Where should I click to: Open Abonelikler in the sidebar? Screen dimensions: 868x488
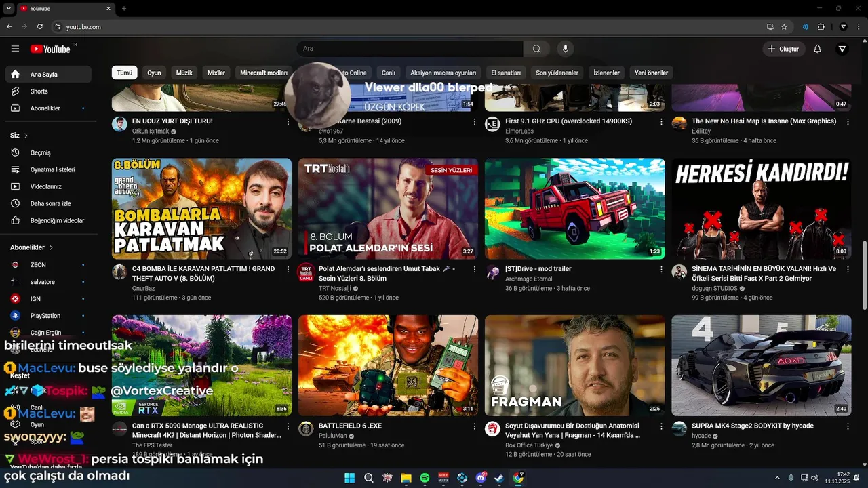tap(47, 108)
